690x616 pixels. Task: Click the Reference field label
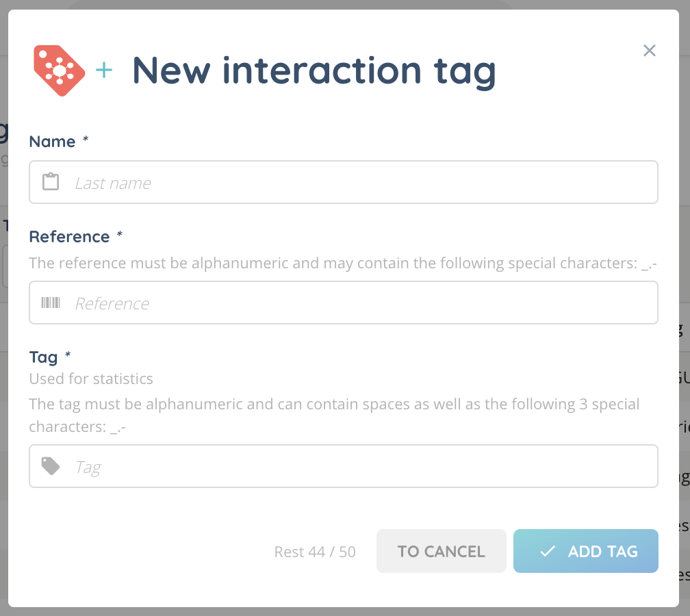[x=69, y=237]
